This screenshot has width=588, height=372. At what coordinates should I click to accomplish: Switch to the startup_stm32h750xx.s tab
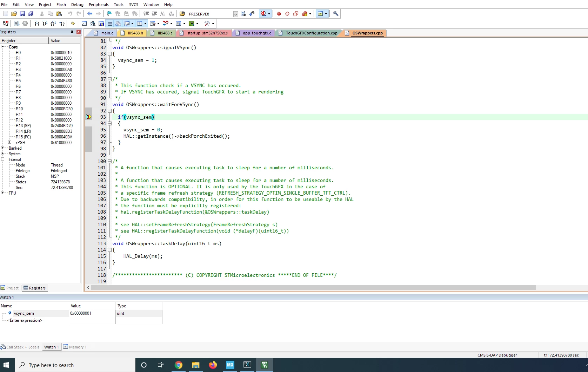click(203, 33)
